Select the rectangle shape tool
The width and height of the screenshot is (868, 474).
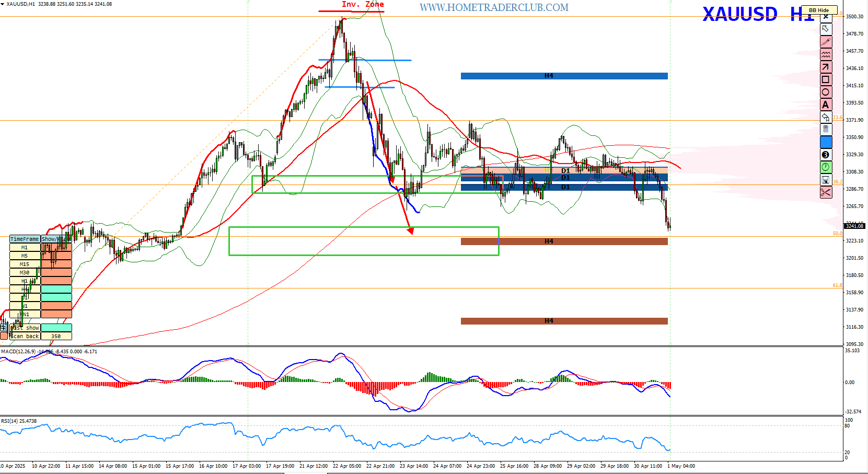826,79
